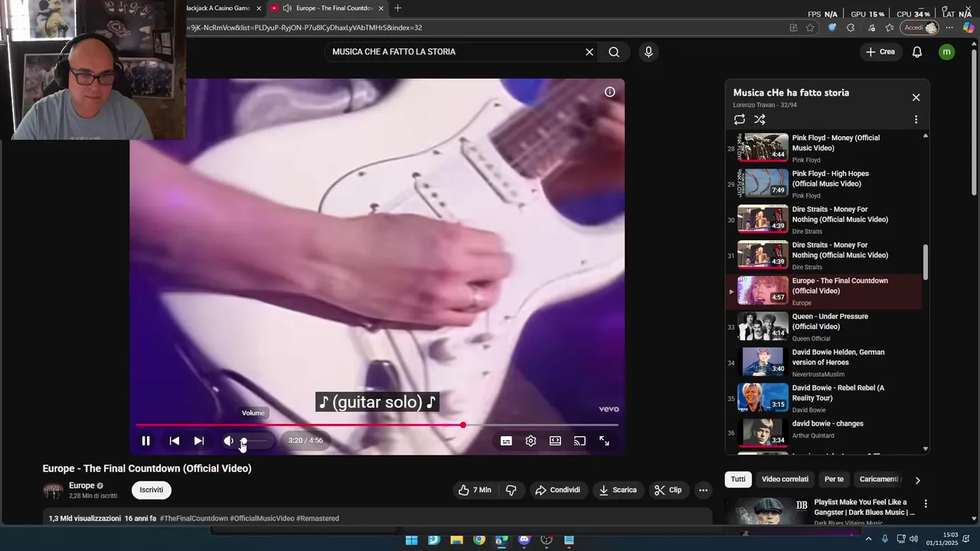The image size is (980, 551).
Task: Go to the previous video in playlist
Action: 175,441
